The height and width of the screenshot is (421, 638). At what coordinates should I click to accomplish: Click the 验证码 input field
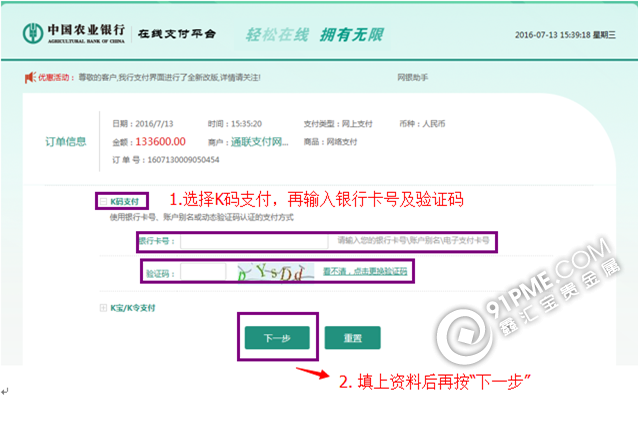pos(203,272)
